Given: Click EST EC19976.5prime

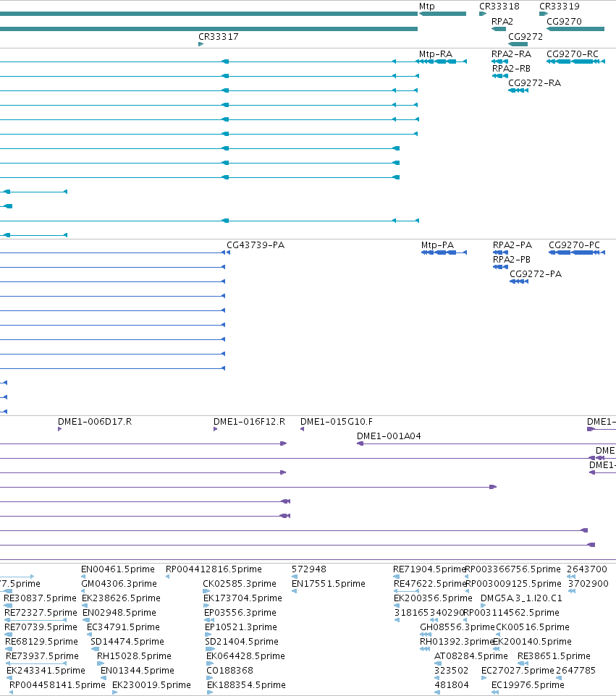Looking at the screenshot, I should pyautogui.click(x=528, y=685).
